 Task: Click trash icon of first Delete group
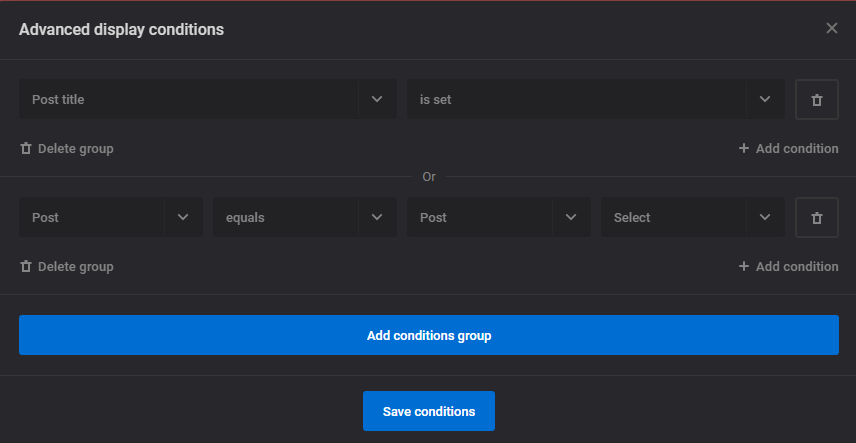coord(26,149)
